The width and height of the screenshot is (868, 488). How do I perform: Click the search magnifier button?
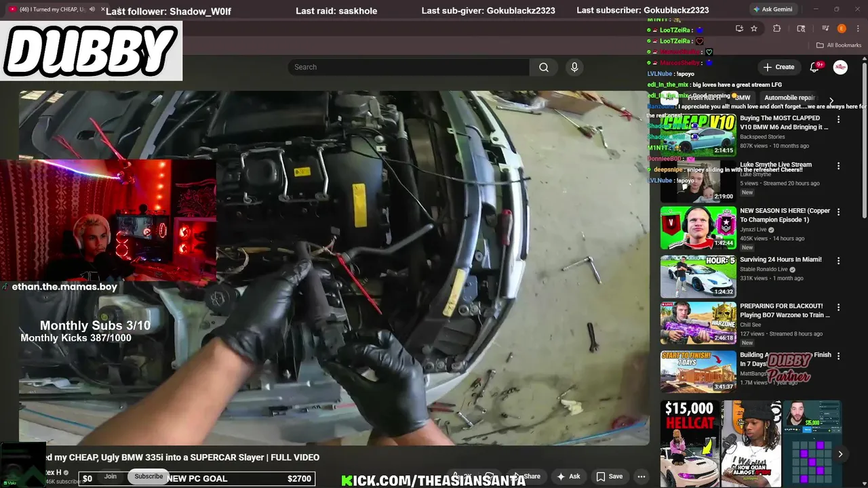543,67
